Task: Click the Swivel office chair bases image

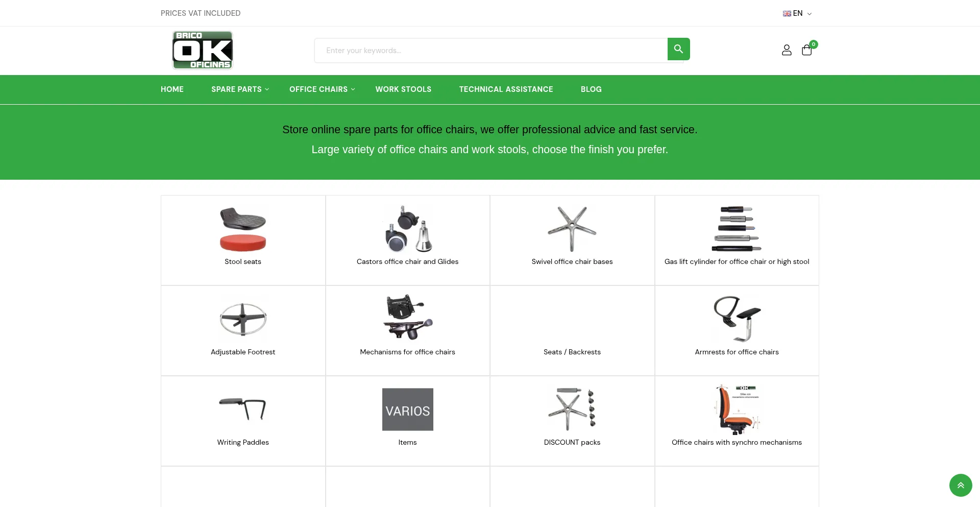Action: [572, 229]
